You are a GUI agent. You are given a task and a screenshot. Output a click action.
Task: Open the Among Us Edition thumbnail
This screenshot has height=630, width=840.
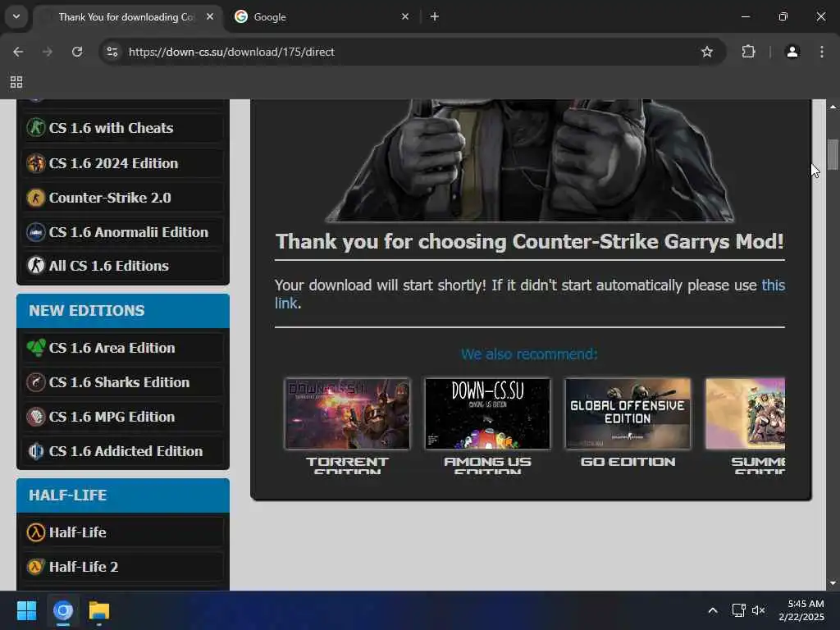point(487,413)
